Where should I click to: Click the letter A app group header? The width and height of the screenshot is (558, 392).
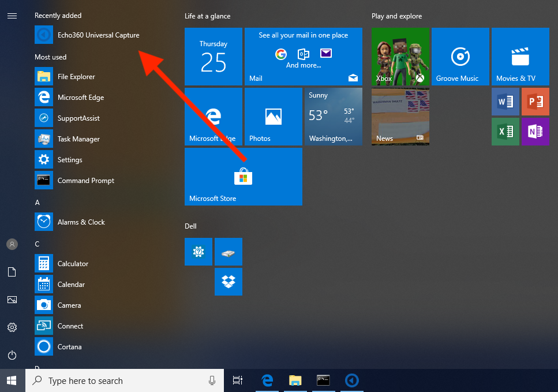coord(38,203)
